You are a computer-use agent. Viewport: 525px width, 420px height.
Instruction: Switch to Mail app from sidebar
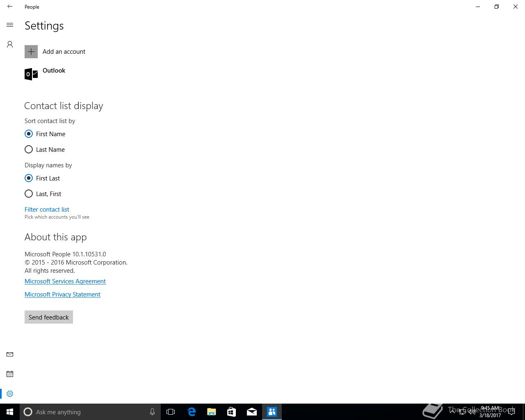pyautogui.click(x=10, y=354)
